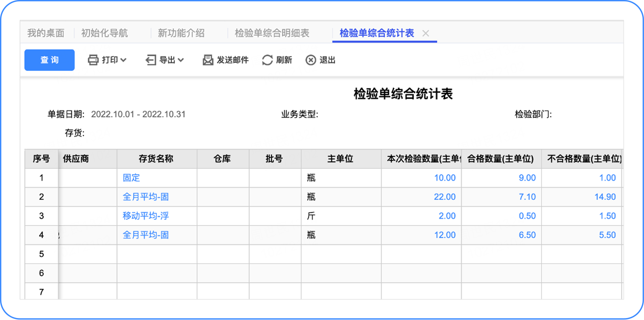Click the export arrow icon
Viewport: 644px width, 320px height.
[151, 60]
